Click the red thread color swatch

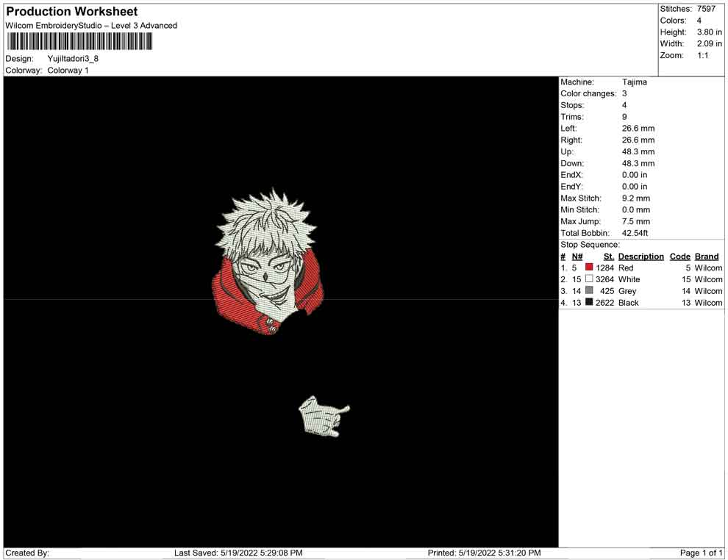(x=589, y=267)
